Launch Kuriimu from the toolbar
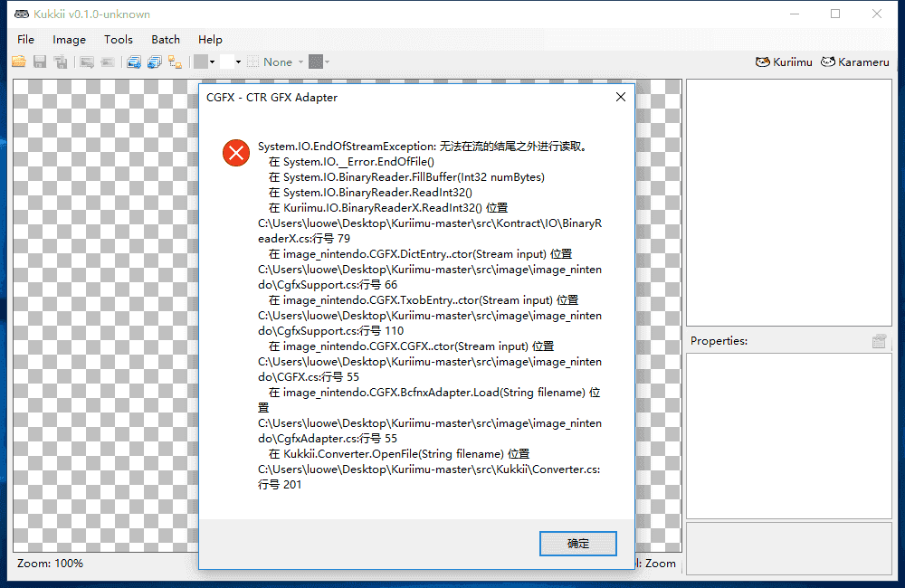This screenshot has height=588, width=905. (x=784, y=62)
